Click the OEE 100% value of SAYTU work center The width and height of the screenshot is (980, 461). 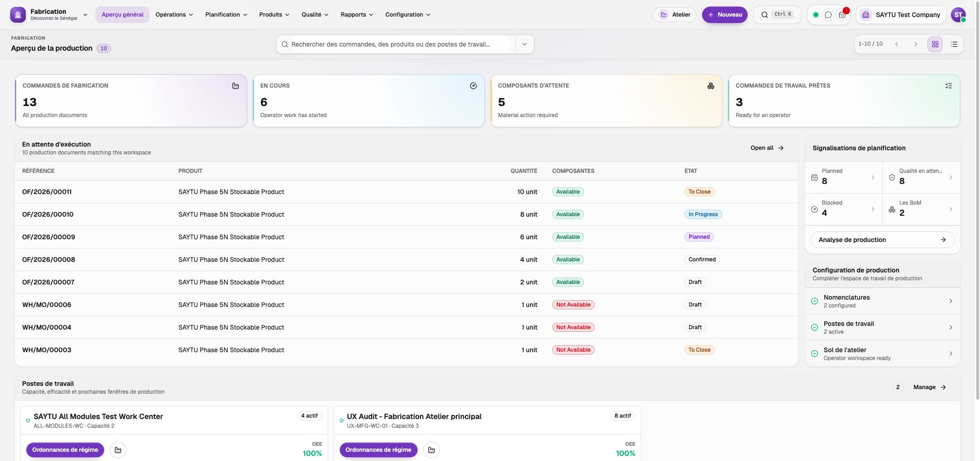312,454
